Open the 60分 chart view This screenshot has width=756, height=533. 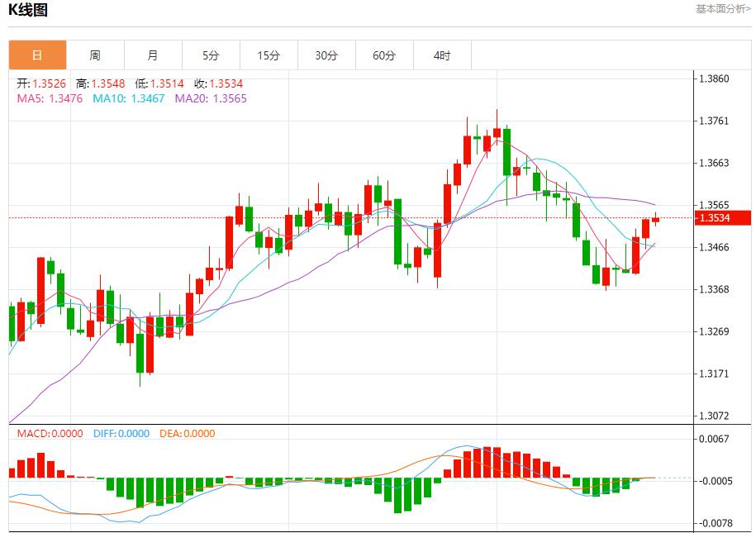(x=386, y=55)
